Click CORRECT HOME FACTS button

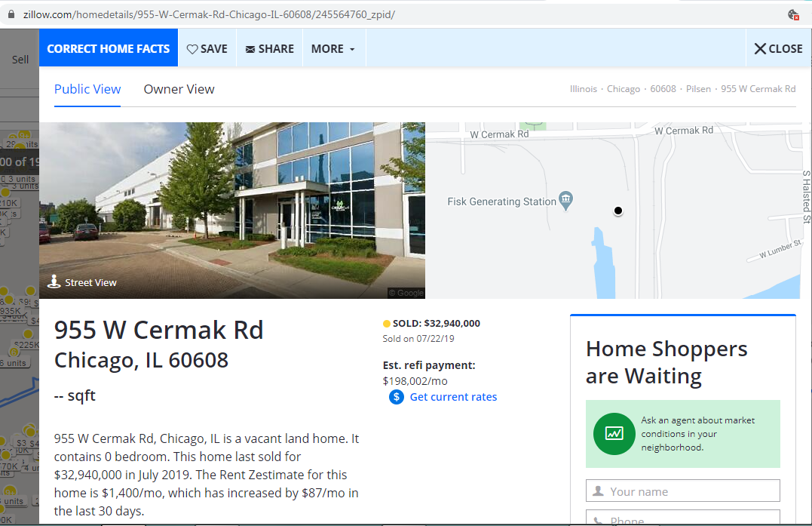pos(109,48)
